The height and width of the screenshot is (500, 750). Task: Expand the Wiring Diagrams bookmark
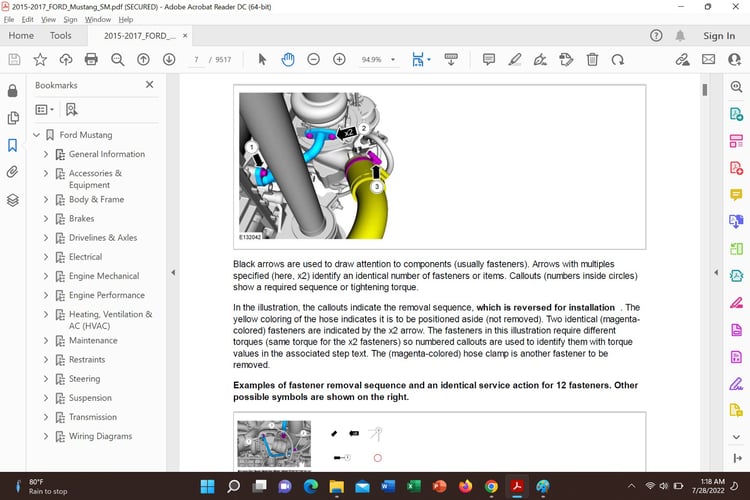click(46, 436)
